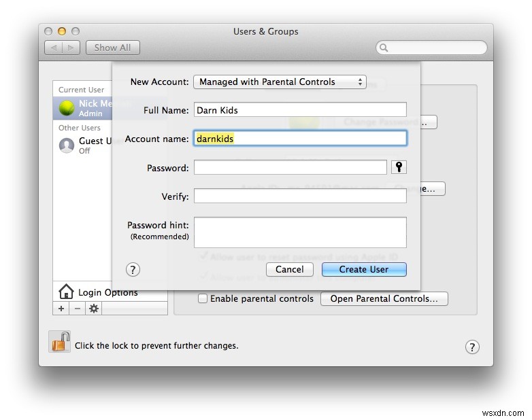This screenshot has width=532, height=420.
Task: Open the password assistant key icon
Action: pos(399,167)
